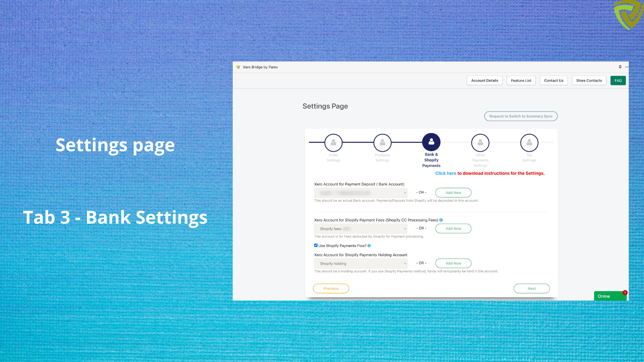Click the 'Tab 3 - Bank Settings' slide title

click(115, 218)
